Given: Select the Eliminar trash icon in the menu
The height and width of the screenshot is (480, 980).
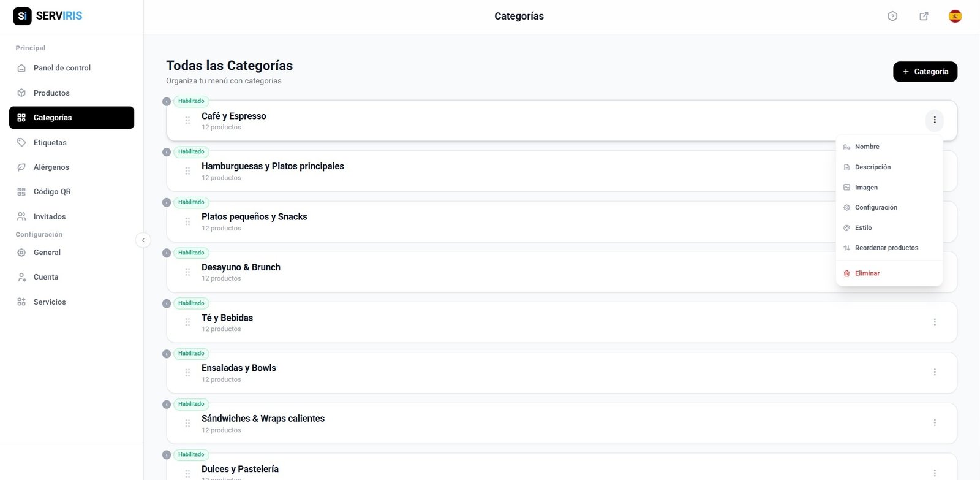Looking at the screenshot, I should [x=846, y=273].
